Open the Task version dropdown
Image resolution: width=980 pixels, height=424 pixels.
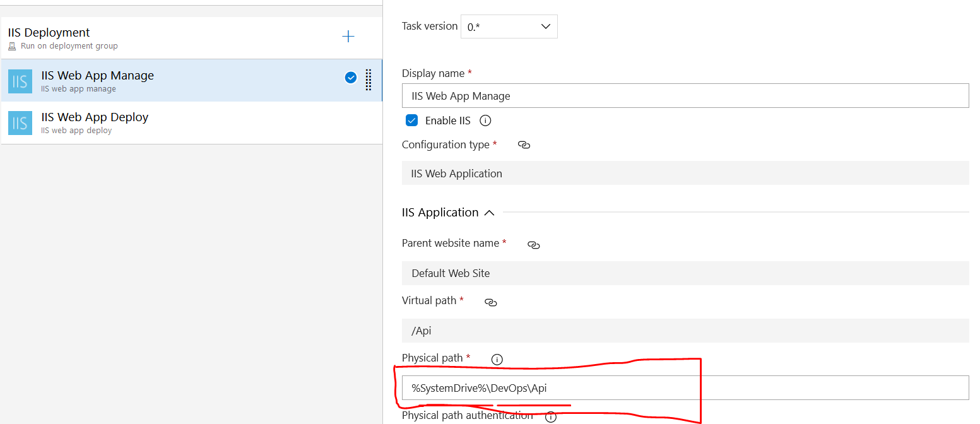(x=509, y=26)
